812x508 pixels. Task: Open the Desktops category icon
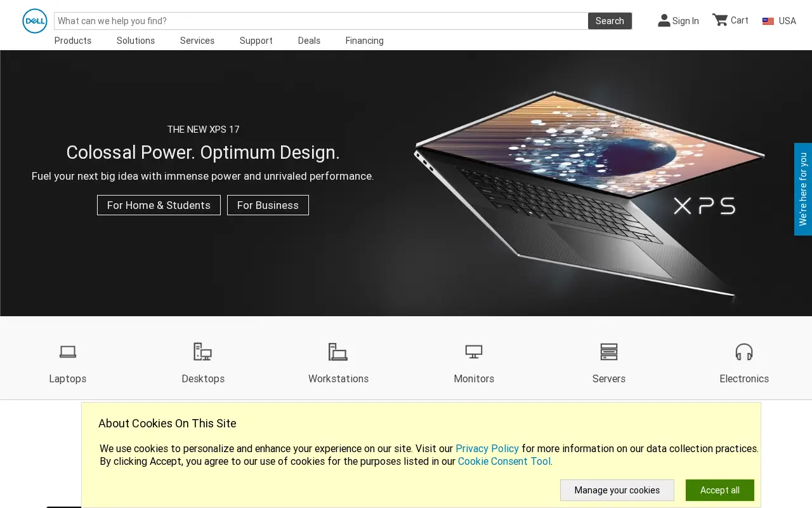[x=203, y=351]
